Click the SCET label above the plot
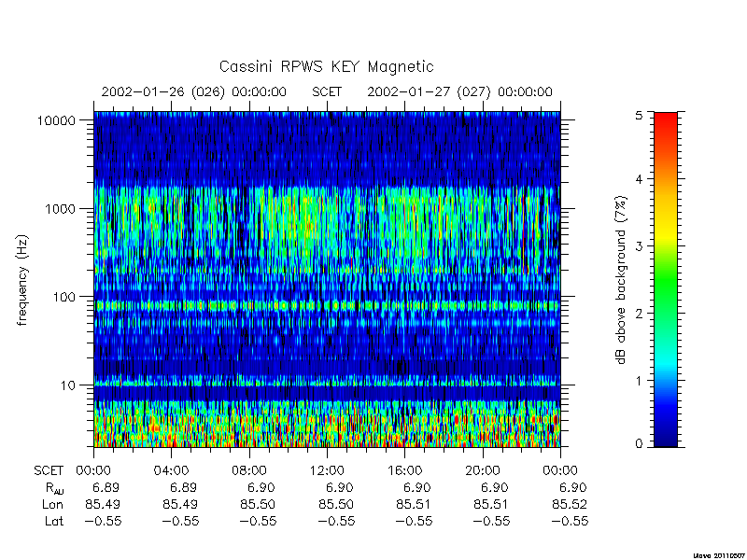The height and width of the screenshot is (560, 747). click(x=327, y=91)
